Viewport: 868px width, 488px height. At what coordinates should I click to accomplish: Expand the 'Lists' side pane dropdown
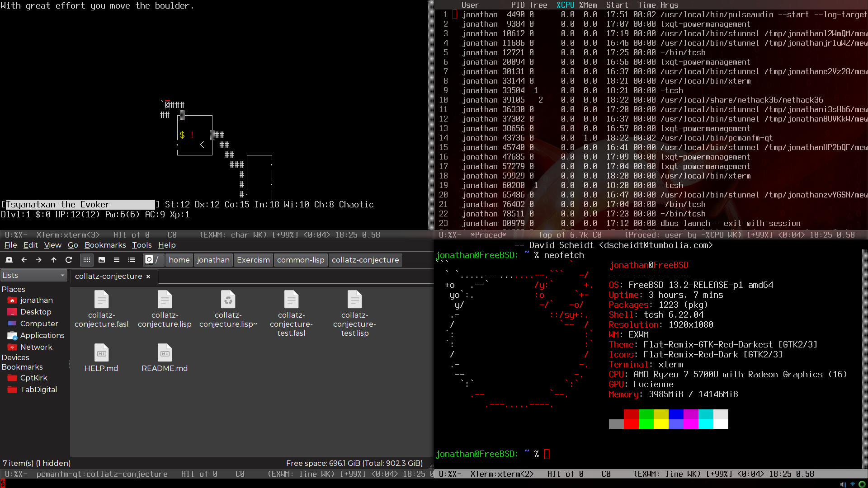[x=34, y=275]
